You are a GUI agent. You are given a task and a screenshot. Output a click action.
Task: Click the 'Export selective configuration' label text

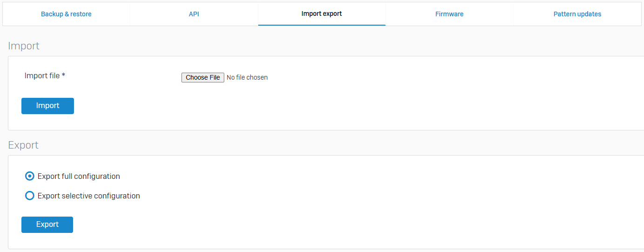point(88,196)
